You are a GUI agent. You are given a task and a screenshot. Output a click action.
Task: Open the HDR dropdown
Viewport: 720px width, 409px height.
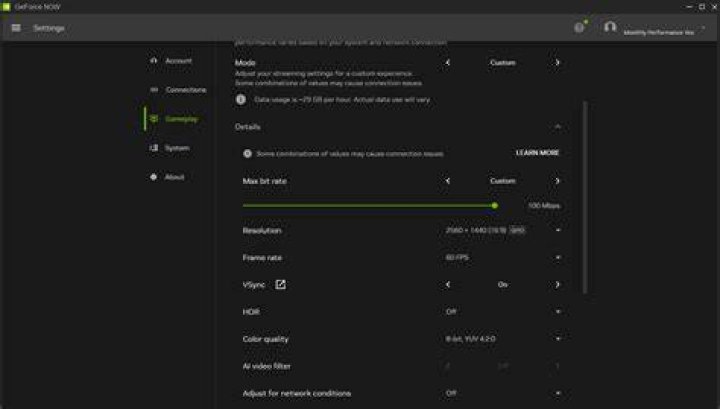[x=503, y=312]
